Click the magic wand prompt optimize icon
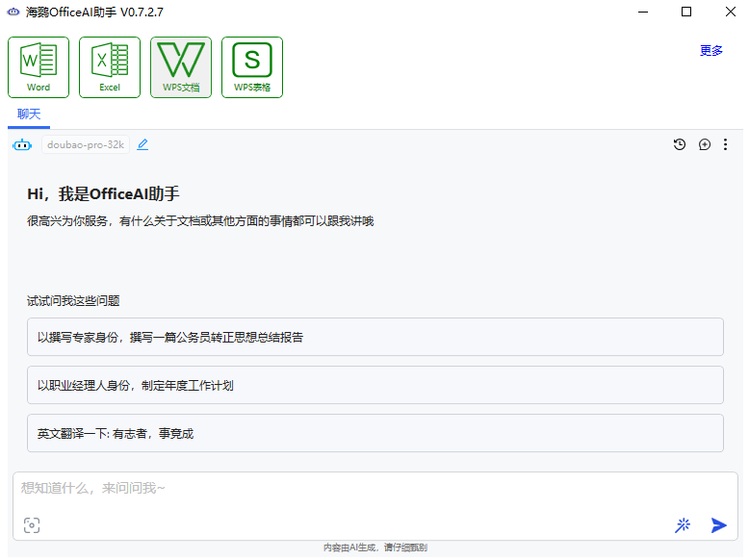The height and width of the screenshot is (560, 749). [x=683, y=525]
